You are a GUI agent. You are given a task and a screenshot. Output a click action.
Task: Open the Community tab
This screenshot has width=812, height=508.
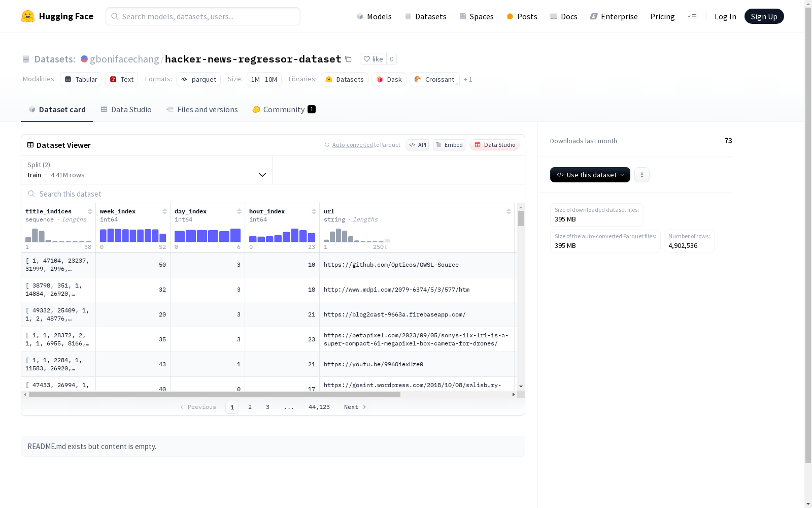[x=284, y=109]
